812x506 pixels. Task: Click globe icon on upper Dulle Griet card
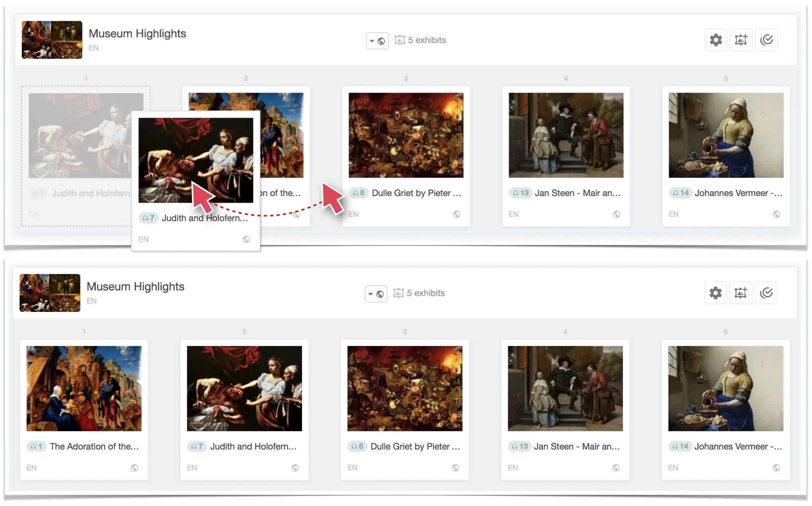pos(457,214)
